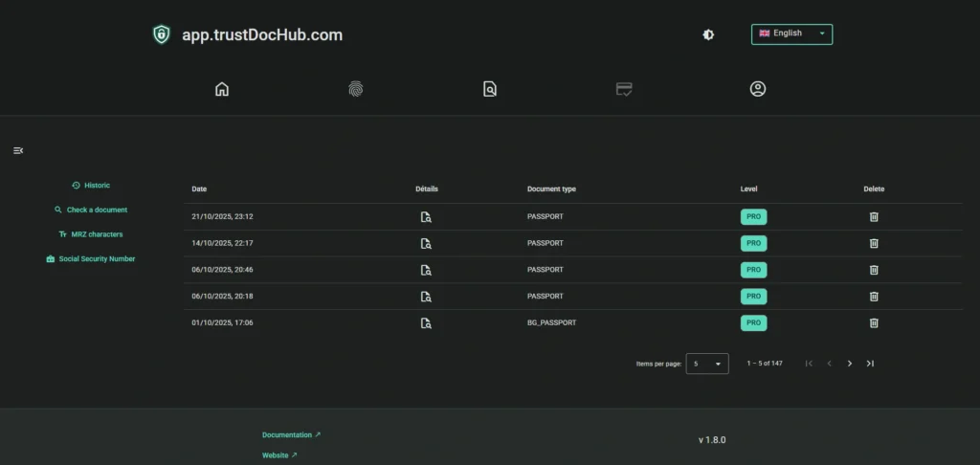980x465 pixels.
Task: View details for 06/10/2025, 20:46 entry
Action: pyautogui.click(x=426, y=270)
